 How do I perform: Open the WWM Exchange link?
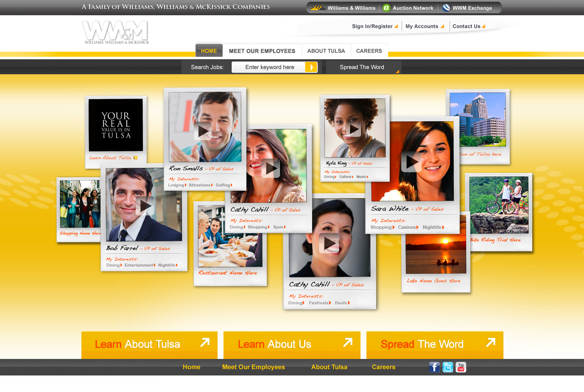pos(472,8)
